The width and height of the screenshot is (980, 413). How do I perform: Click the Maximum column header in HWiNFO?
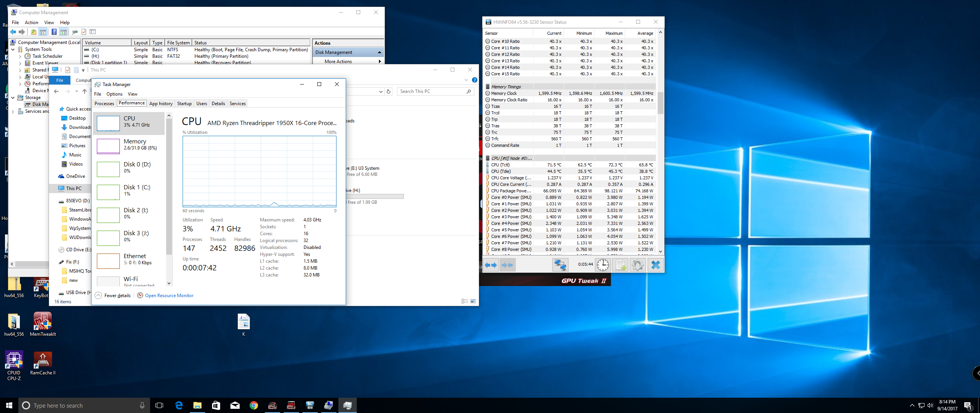pyautogui.click(x=609, y=33)
